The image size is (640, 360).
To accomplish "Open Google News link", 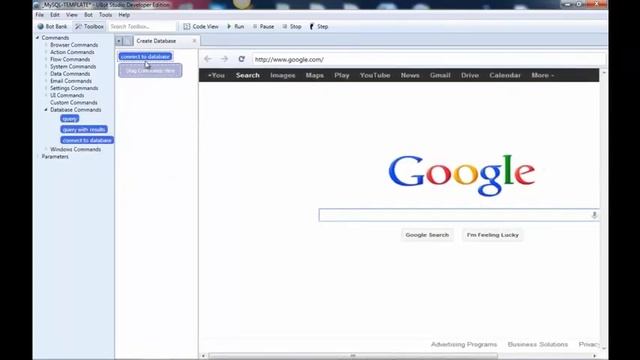I will (x=410, y=76).
